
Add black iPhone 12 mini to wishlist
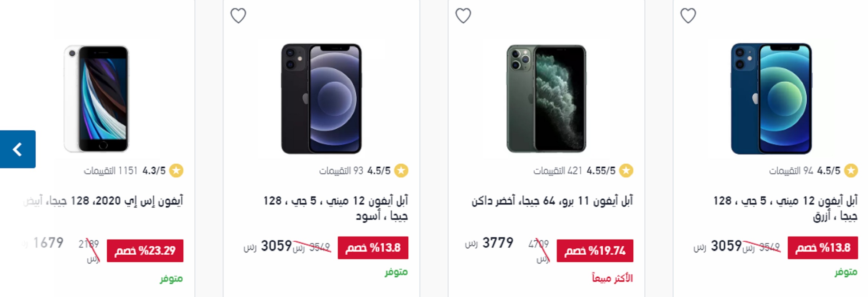point(238,16)
